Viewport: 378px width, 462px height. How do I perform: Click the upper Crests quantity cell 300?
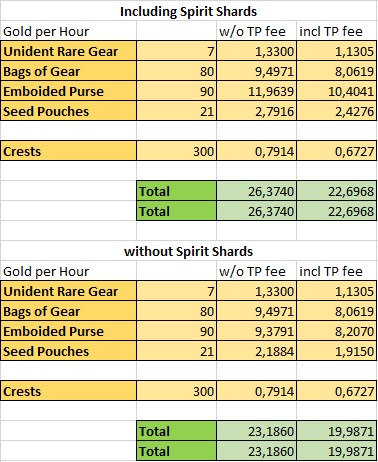[177, 151]
